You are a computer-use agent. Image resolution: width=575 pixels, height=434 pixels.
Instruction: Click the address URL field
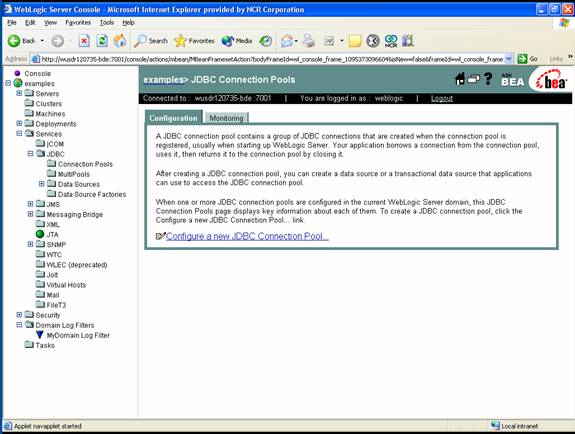(271, 59)
